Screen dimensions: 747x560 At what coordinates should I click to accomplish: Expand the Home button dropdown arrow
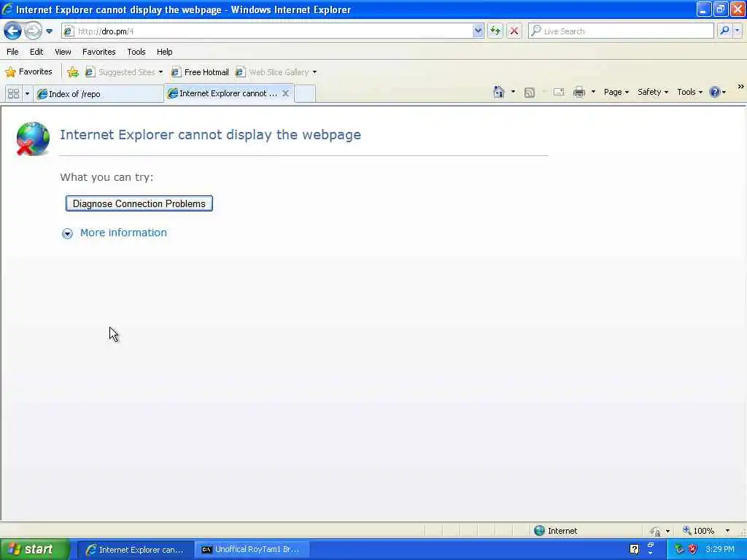pos(513,92)
